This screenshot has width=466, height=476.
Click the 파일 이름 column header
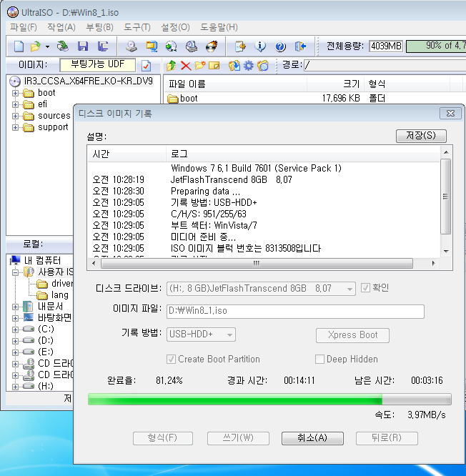(236, 84)
